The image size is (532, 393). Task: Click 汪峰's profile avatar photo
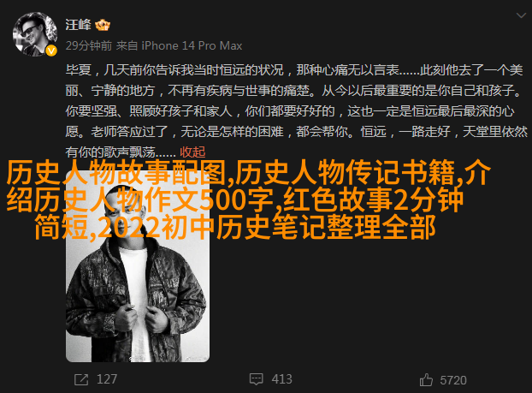point(35,34)
